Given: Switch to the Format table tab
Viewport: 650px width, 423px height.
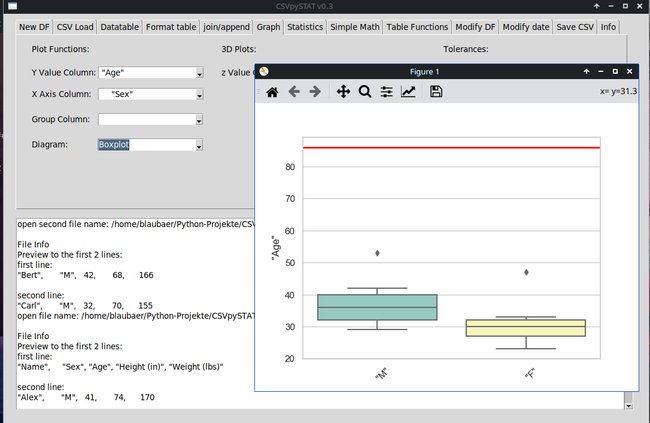Looking at the screenshot, I should pyautogui.click(x=171, y=27).
